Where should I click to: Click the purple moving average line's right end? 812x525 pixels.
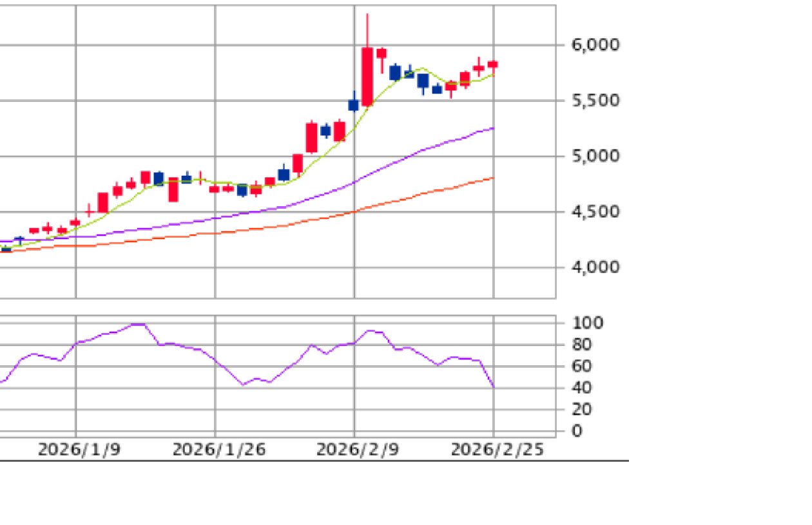click(493, 128)
